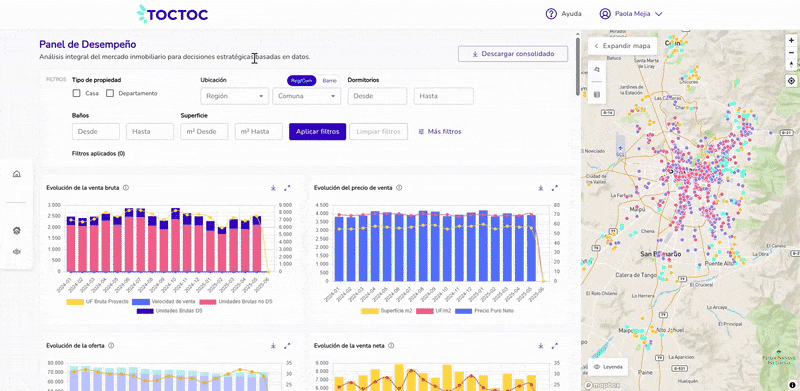Click the map geolocate target icon
Viewport: 800px width, 391px height.
[791, 81]
